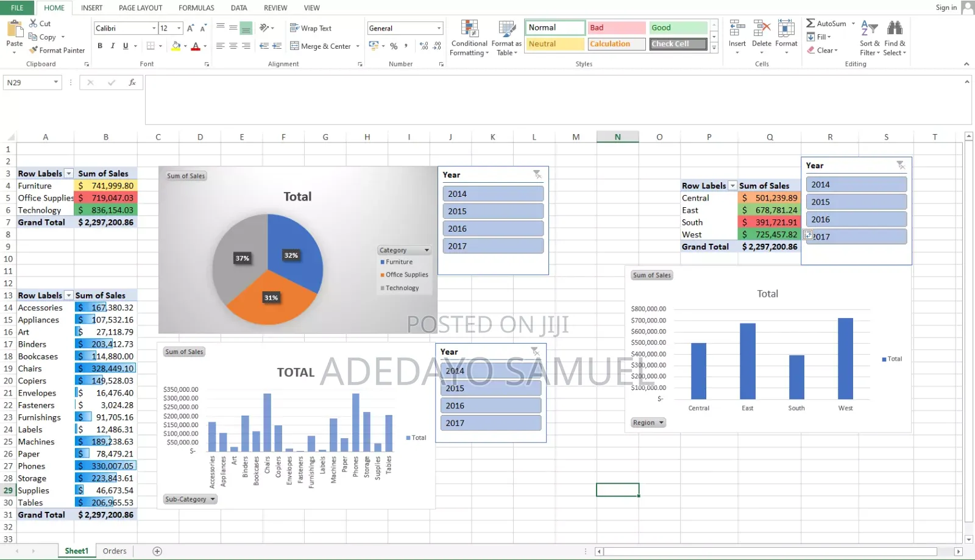Select the Format Painter tool
975x560 pixels.
coord(57,50)
